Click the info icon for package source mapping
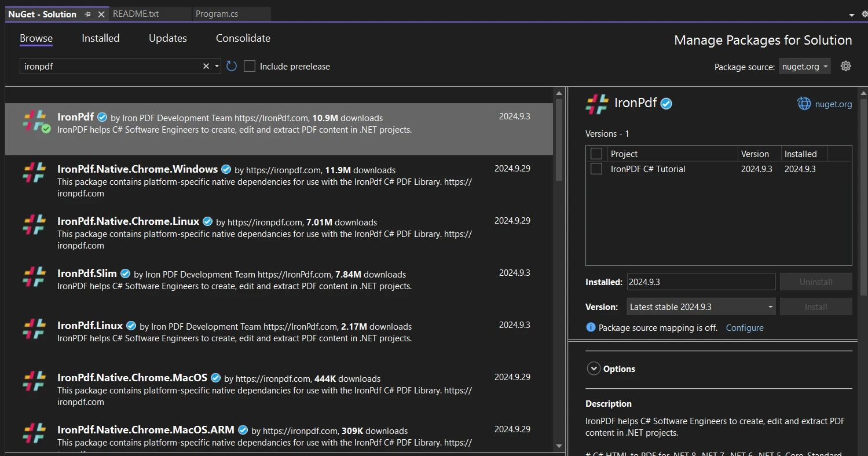The image size is (868, 456). point(591,327)
